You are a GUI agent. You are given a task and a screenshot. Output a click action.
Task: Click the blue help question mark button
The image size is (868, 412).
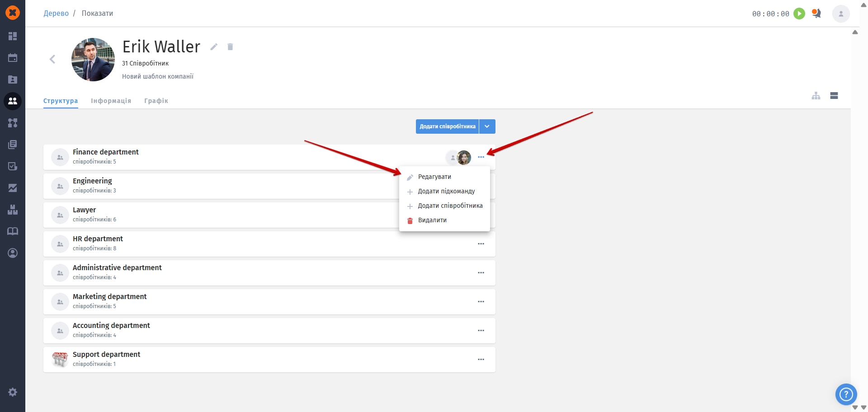(846, 395)
